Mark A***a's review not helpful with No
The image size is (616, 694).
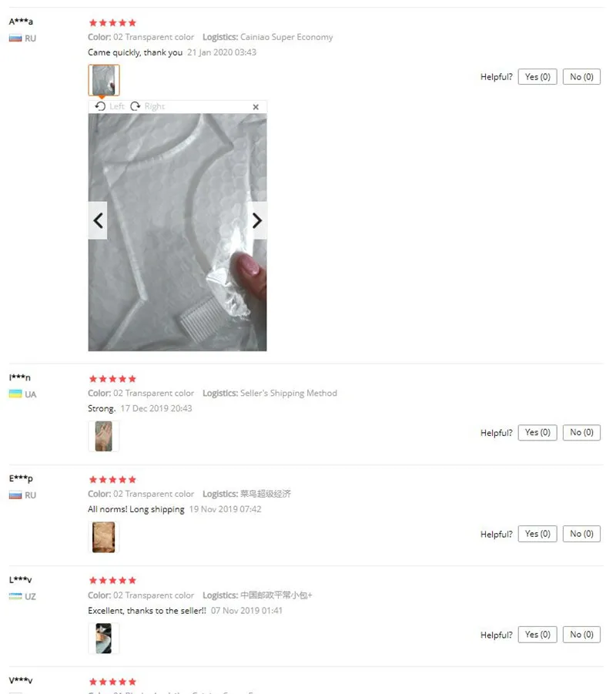click(x=581, y=77)
